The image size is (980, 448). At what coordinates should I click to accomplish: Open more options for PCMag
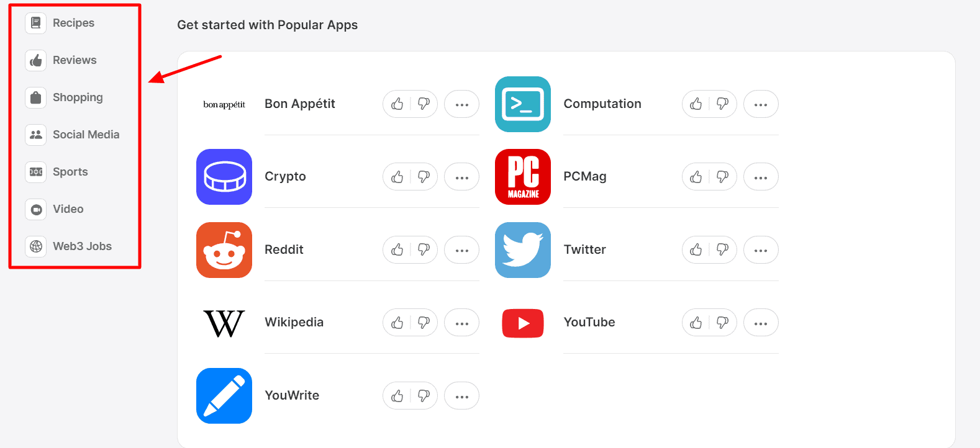[x=761, y=177]
